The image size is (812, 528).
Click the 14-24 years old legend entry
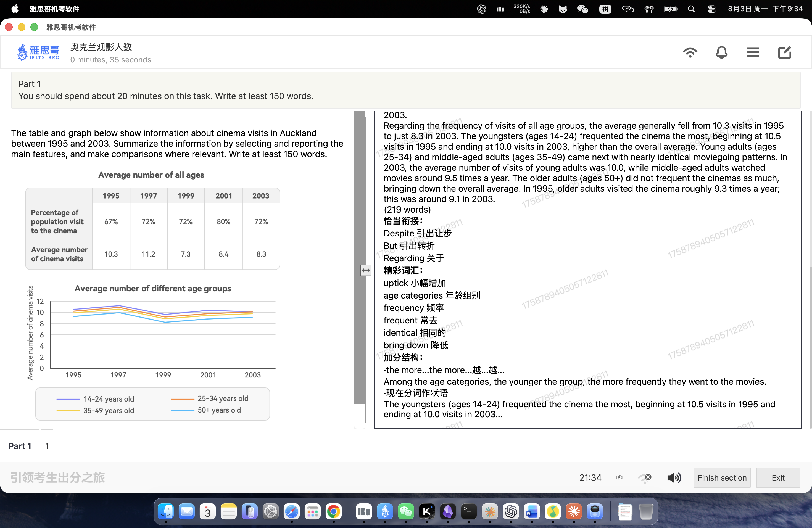[x=95, y=399]
